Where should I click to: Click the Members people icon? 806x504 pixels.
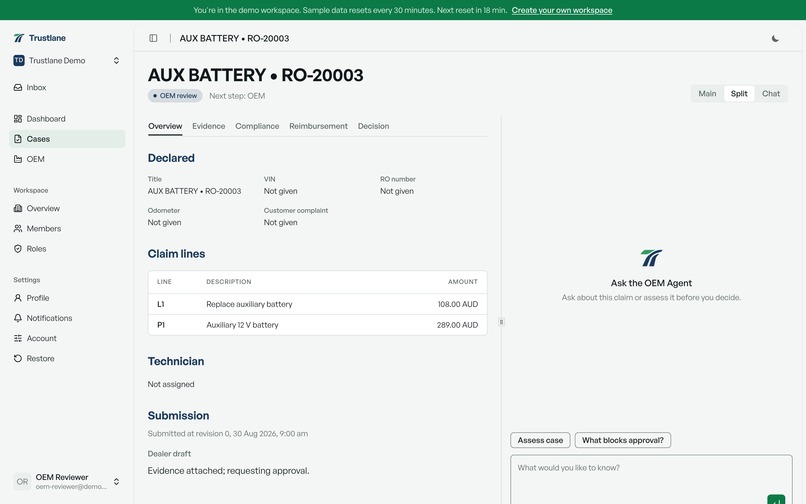coord(18,228)
